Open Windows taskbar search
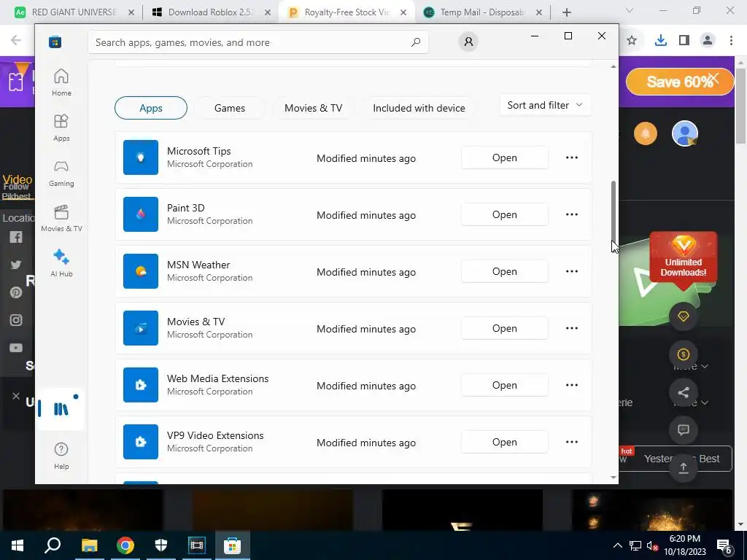Image resolution: width=747 pixels, height=560 pixels. 53,545
